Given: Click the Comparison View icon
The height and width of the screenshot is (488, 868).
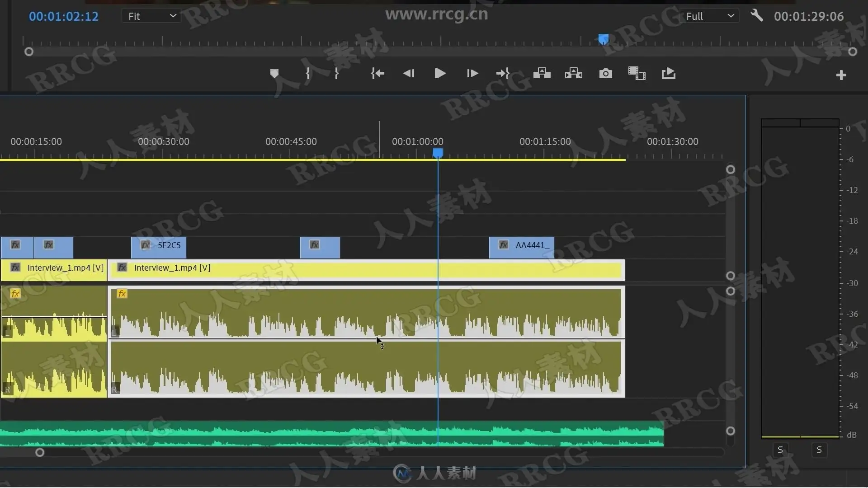Looking at the screenshot, I should pos(637,74).
